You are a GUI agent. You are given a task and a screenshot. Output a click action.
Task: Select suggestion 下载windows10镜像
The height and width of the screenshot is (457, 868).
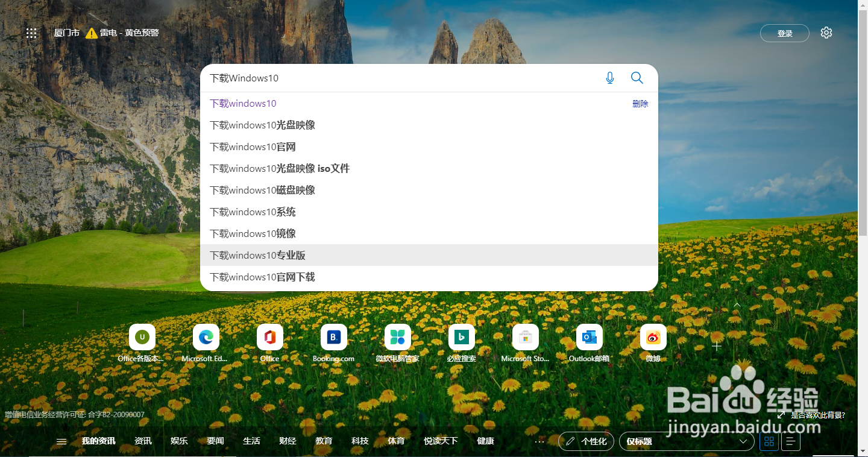click(x=429, y=234)
